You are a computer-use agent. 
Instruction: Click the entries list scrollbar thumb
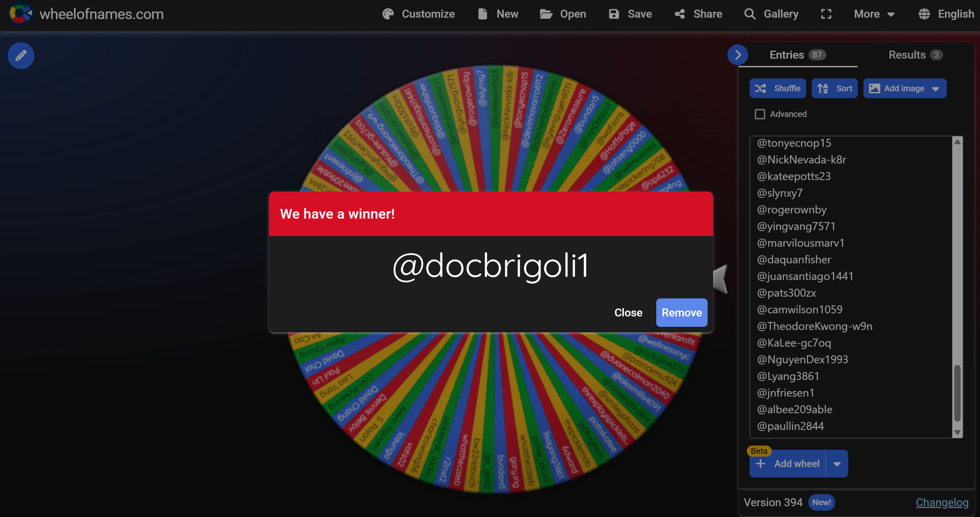[957, 393]
